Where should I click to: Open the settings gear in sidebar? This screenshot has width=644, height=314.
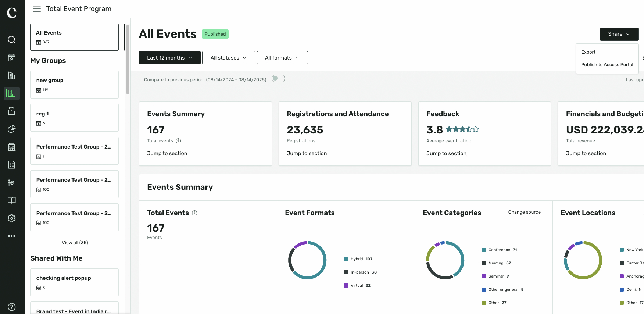point(12,218)
